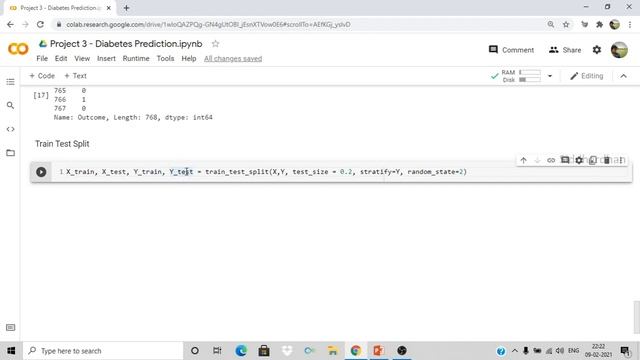Open more cell actions menu

coord(621,160)
